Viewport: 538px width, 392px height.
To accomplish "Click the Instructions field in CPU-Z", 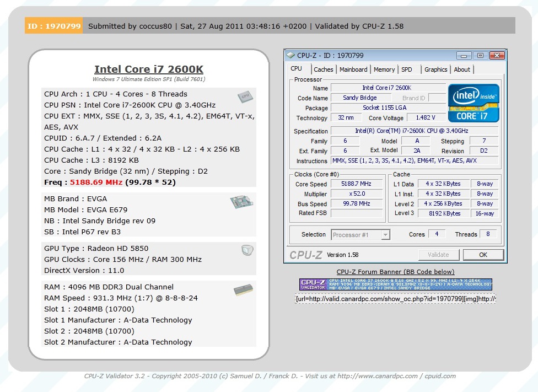I will [415, 160].
